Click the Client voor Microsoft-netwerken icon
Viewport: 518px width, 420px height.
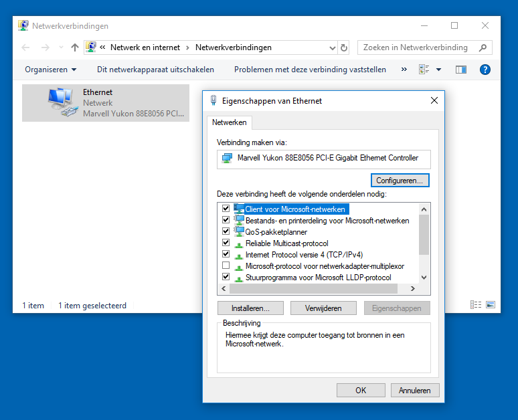239,209
